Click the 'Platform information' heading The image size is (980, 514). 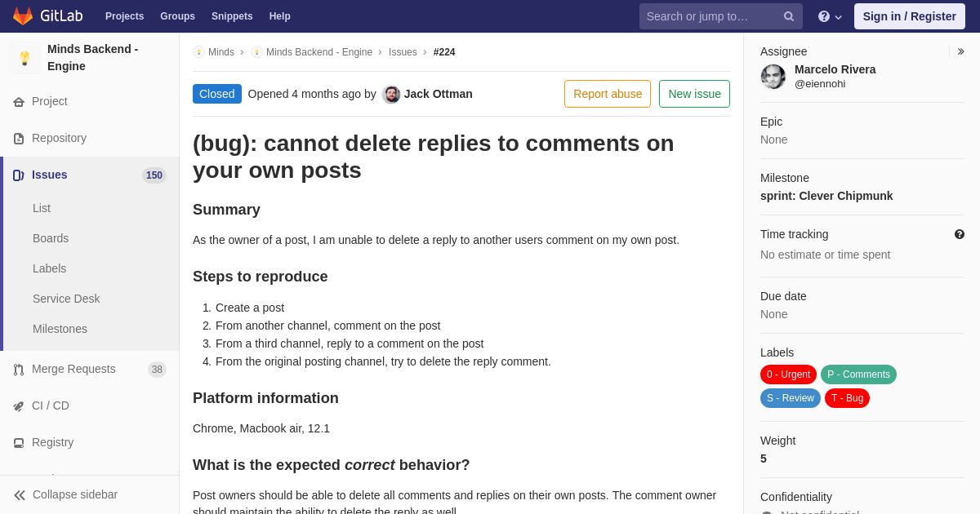(x=265, y=398)
